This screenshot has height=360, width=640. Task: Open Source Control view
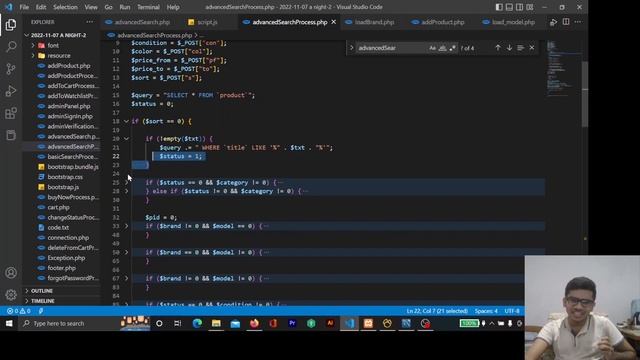(x=11, y=69)
